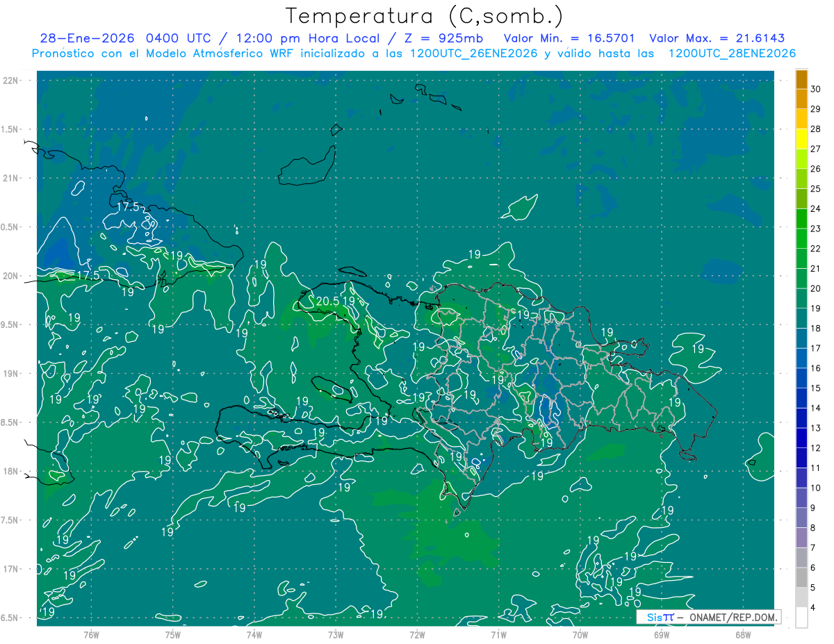Image resolution: width=834 pixels, height=644 pixels.
Task: Click the "16" label on the color scale
Action: [816, 368]
